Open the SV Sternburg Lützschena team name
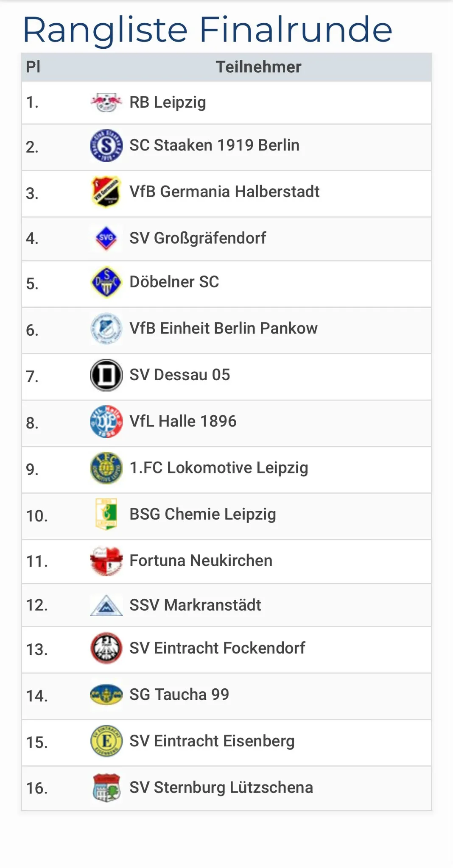Image resolution: width=453 pixels, height=868 pixels. click(x=221, y=787)
